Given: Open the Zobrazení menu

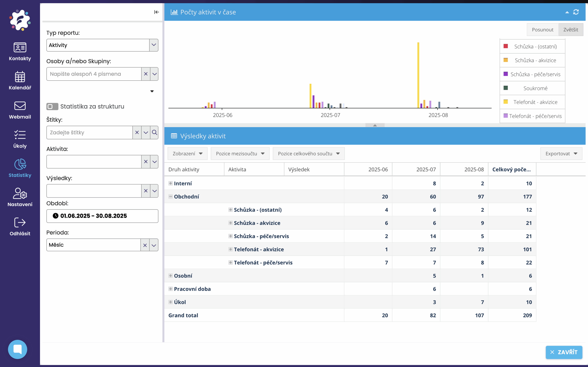Looking at the screenshot, I should pos(187,153).
